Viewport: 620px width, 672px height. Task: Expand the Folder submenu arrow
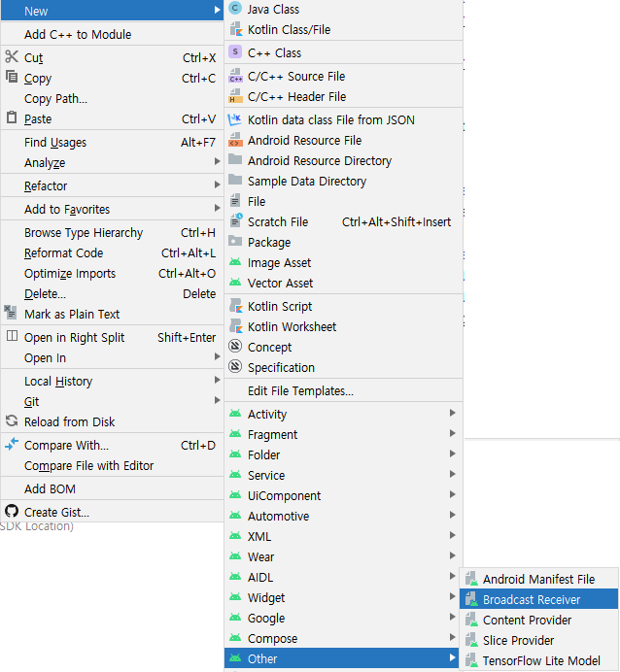pos(452,454)
